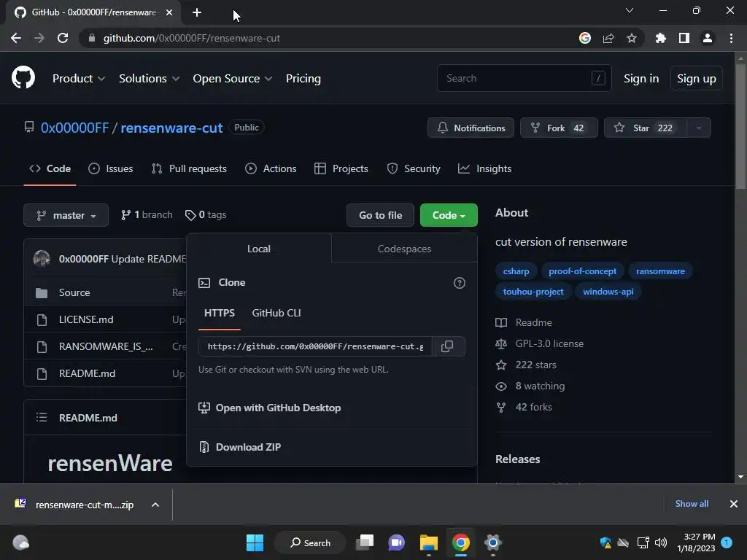Open the Security tab
This screenshot has height=560, width=747.
(414, 168)
